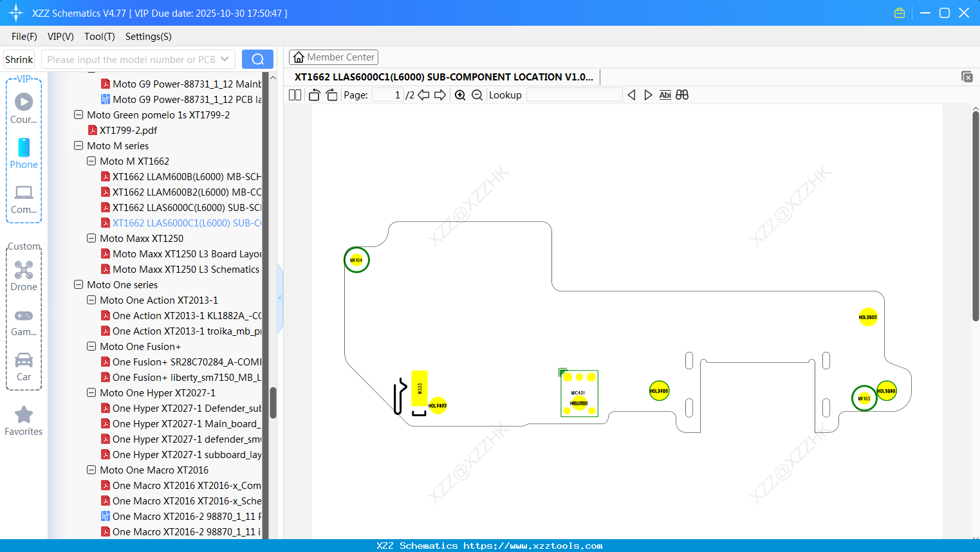Open Moto Maxx XT1250 L3 Schematics

tap(180, 269)
